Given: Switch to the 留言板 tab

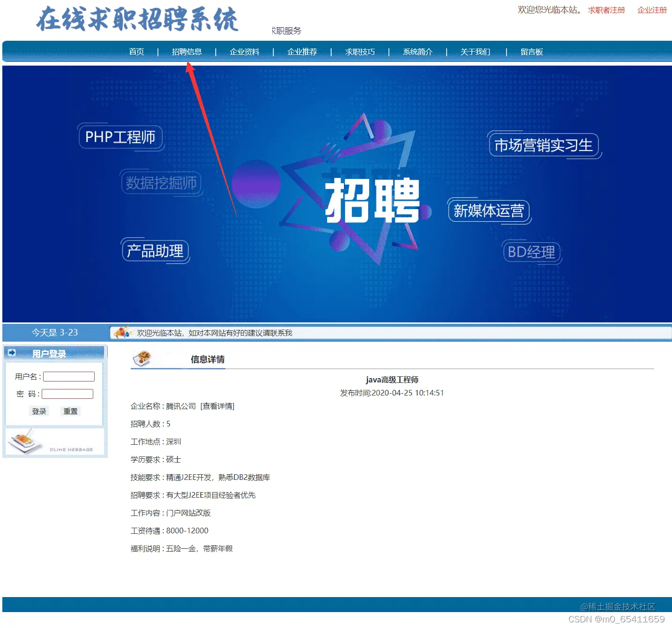Looking at the screenshot, I should tap(531, 52).
